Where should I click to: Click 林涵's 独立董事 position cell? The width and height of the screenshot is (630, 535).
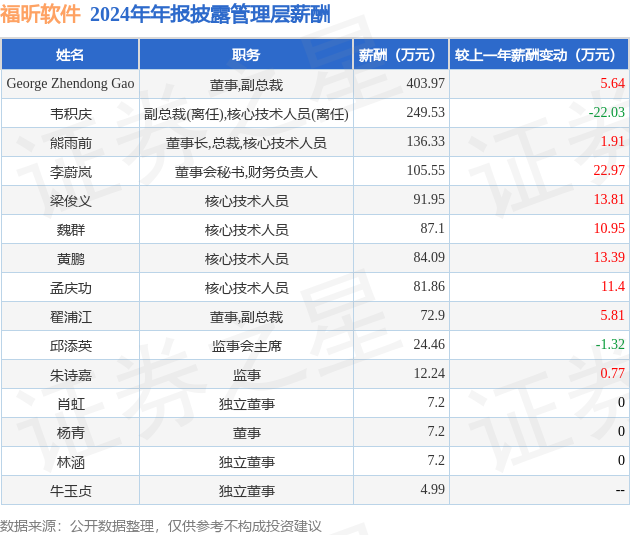(246, 462)
